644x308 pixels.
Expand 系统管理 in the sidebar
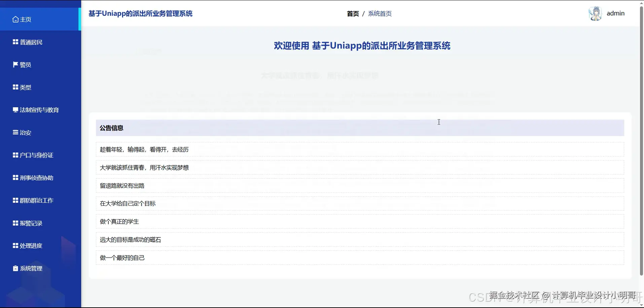(x=40, y=268)
